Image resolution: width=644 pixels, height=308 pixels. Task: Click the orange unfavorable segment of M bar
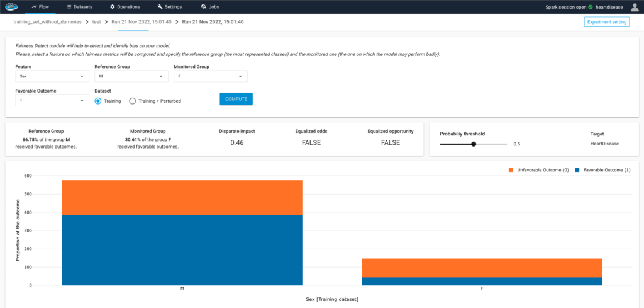point(182,197)
